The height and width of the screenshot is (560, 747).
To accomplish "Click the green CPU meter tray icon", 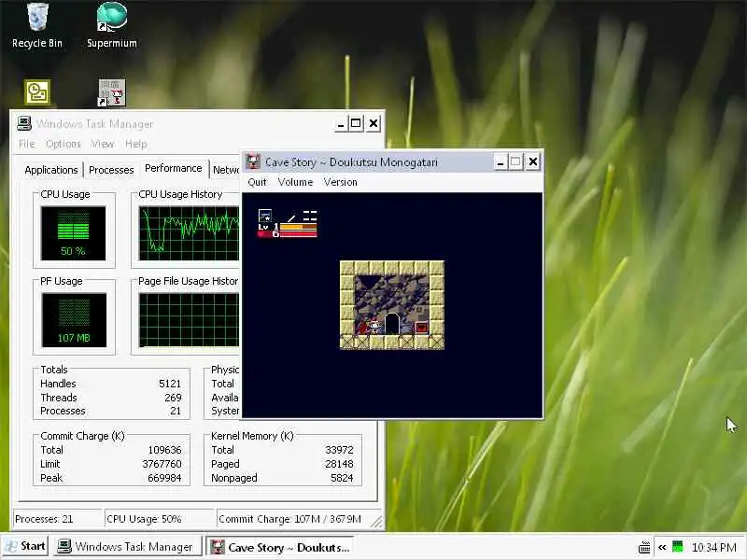I will point(677,547).
